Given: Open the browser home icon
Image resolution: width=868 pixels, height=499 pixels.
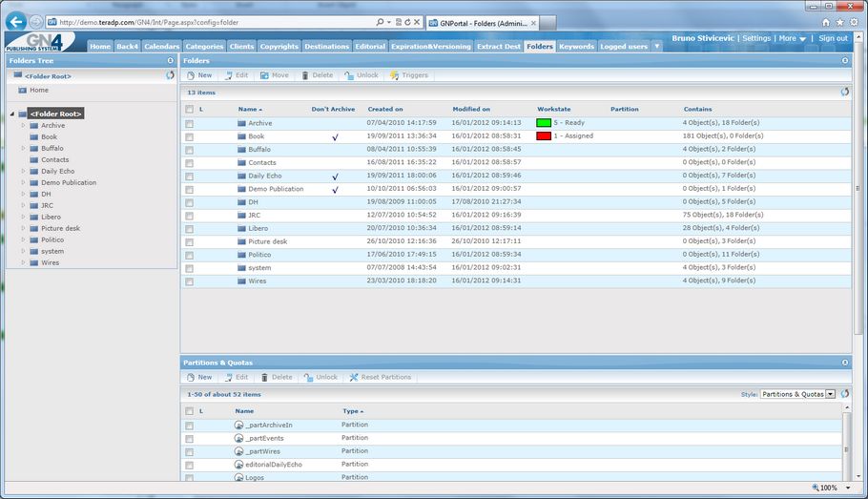Looking at the screenshot, I should coord(826,23).
